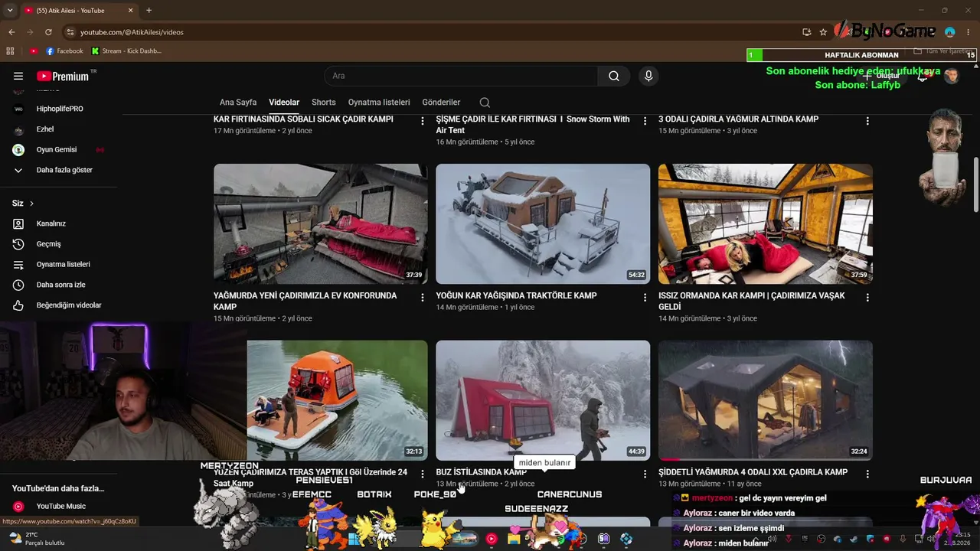980x551 pixels.
Task: Open the Chrome apps grid shortcut
Action: click(10, 51)
